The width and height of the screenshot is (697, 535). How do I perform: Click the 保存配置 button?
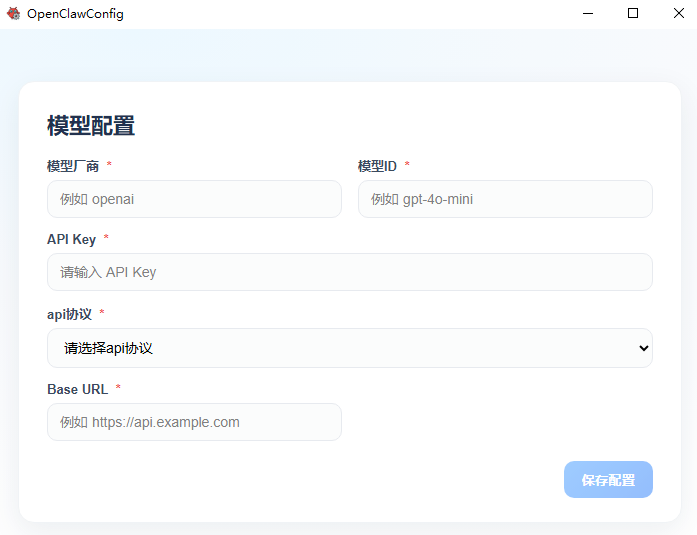coord(608,479)
